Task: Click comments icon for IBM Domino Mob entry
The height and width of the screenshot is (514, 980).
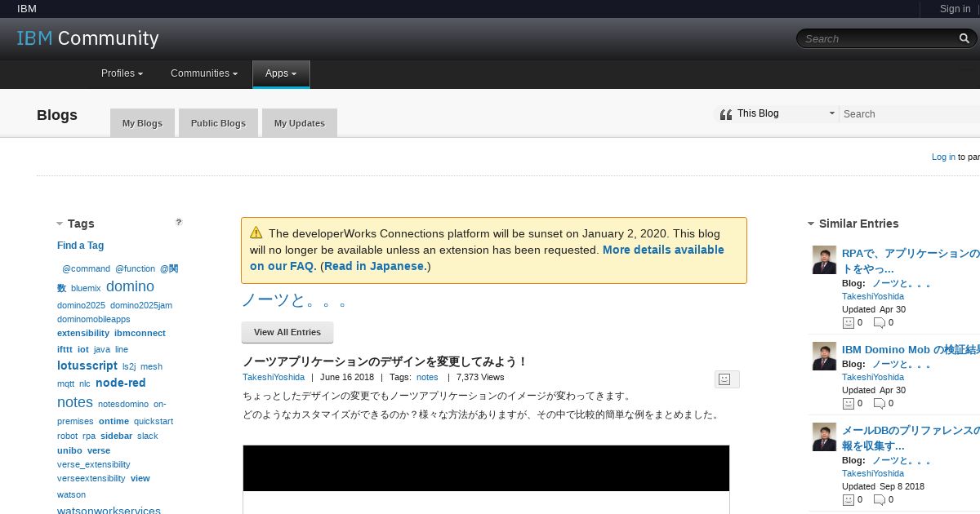Action: click(879, 403)
